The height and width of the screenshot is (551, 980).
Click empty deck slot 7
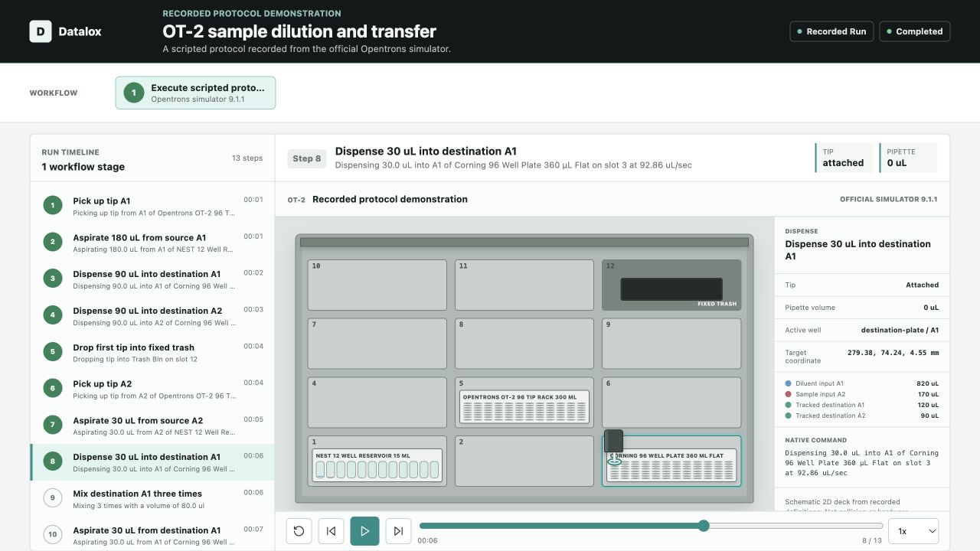point(377,344)
